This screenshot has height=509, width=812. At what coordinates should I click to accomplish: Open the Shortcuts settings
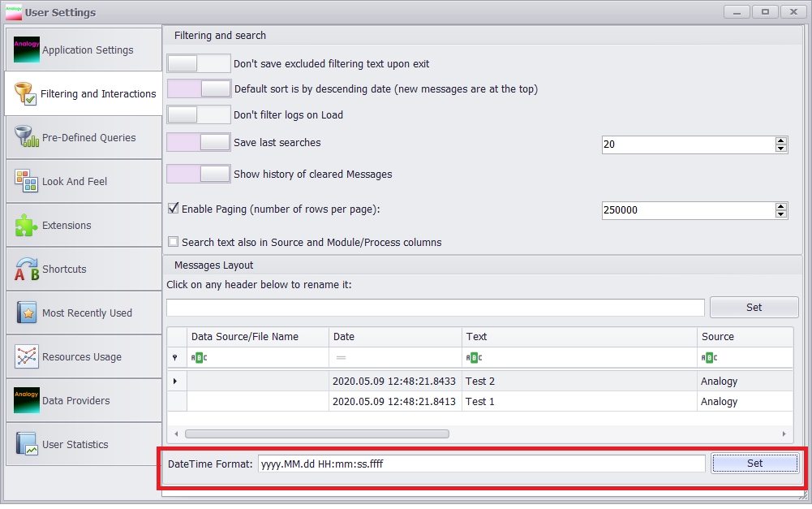81,269
